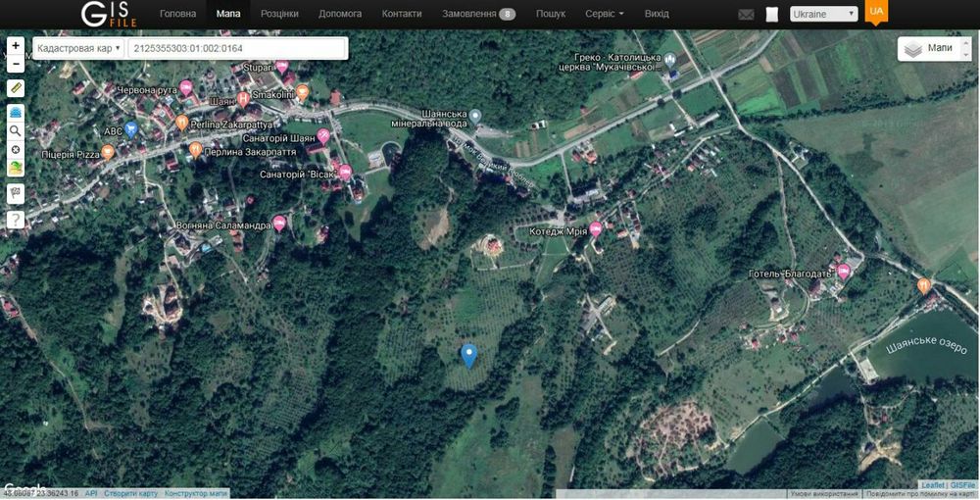Click the Санаторій Вісак lodging pin
Screen dimensions: 980x500
[345, 173]
